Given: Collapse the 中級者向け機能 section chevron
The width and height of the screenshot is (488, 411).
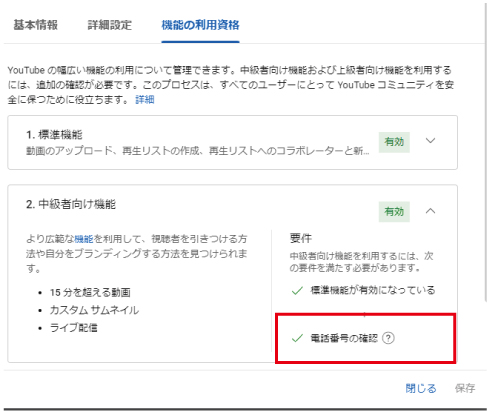Looking at the screenshot, I should pyautogui.click(x=430, y=211).
